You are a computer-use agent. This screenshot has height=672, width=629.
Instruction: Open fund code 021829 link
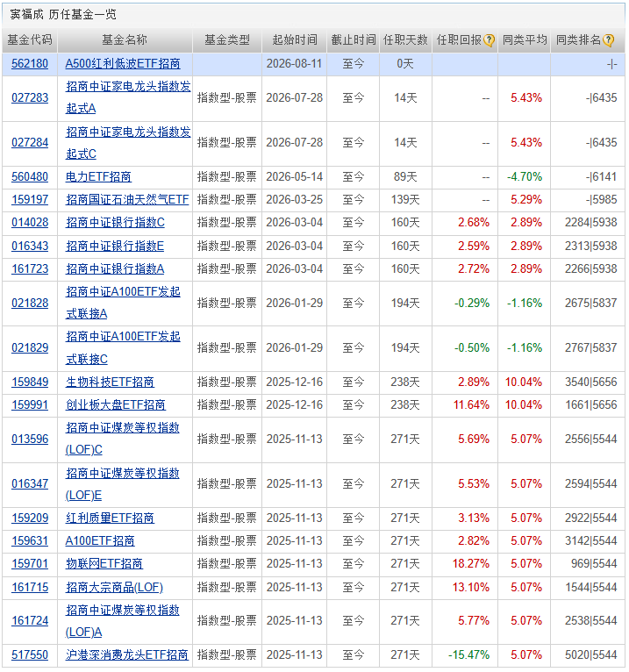(x=30, y=348)
